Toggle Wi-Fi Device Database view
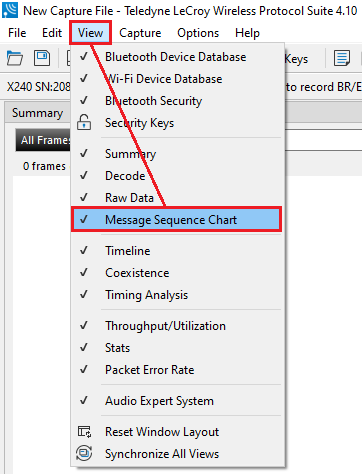The image size is (362, 474). [x=177, y=79]
